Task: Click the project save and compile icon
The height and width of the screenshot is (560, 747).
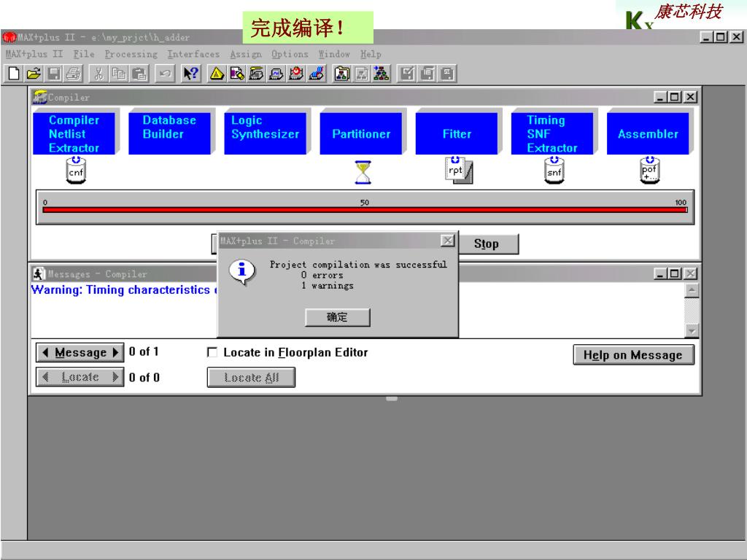Action: [x=427, y=74]
